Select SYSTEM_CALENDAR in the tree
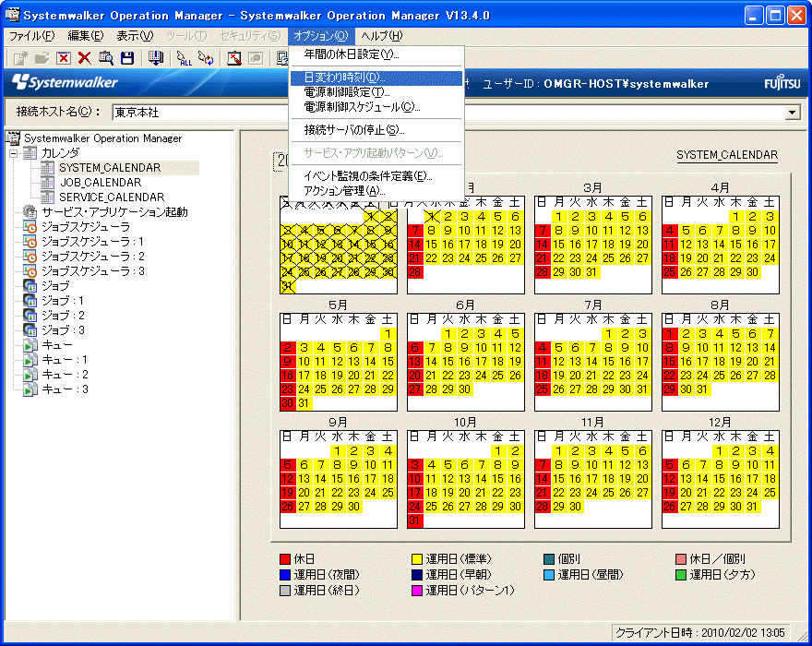 (110, 168)
